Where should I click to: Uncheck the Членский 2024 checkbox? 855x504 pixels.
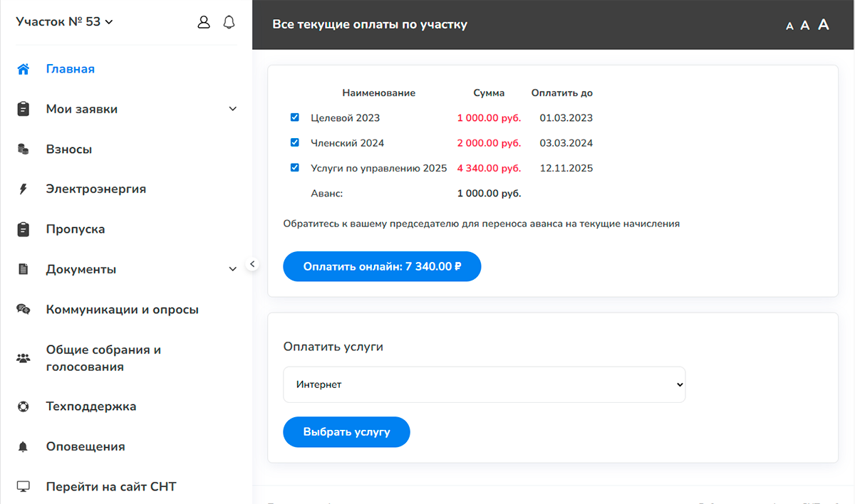(295, 142)
